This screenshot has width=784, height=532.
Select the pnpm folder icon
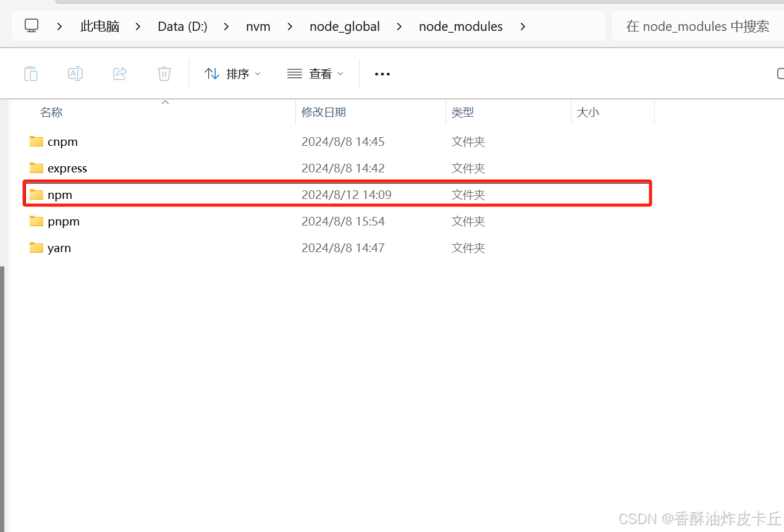click(x=36, y=221)
